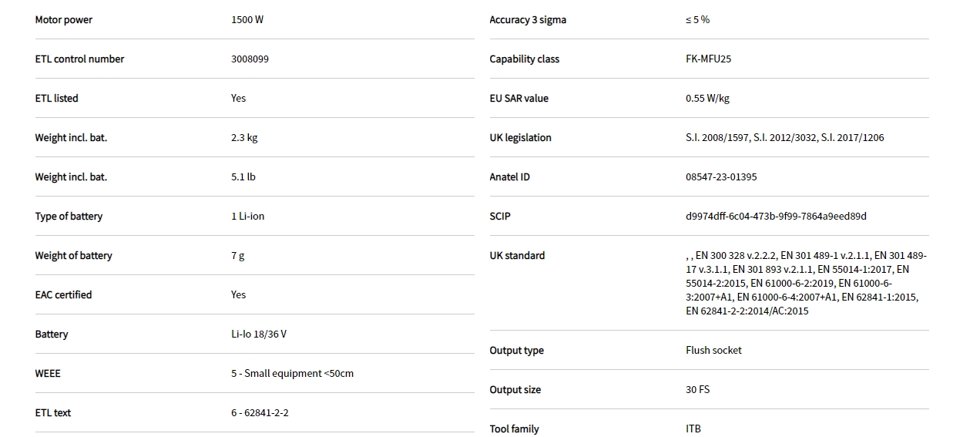The image size is (980, 437).
Task: Select the UK legislation value text
Action: point(784,138)
